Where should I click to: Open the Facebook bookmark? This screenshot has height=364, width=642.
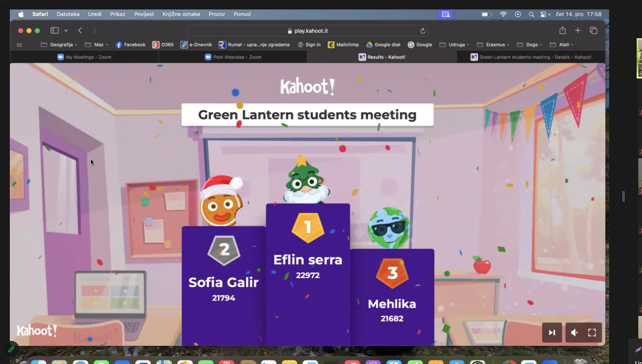click(x=130, y=45)
